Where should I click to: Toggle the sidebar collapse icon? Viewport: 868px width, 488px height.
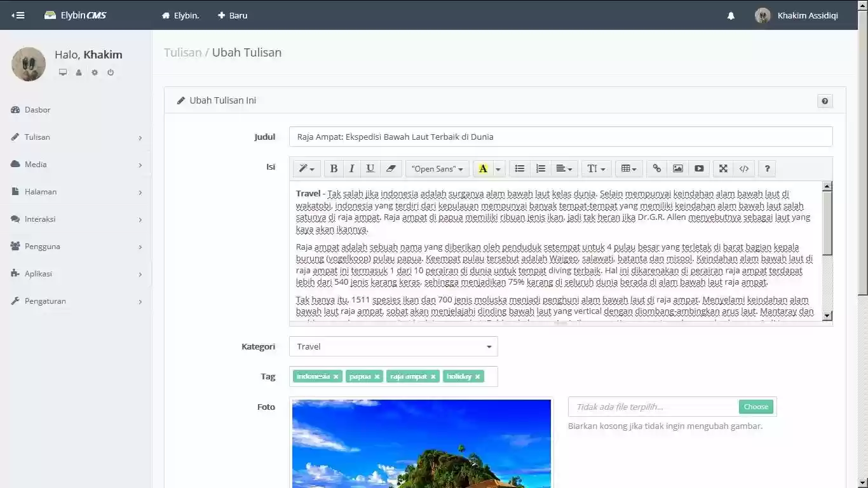tap(18, 15)
